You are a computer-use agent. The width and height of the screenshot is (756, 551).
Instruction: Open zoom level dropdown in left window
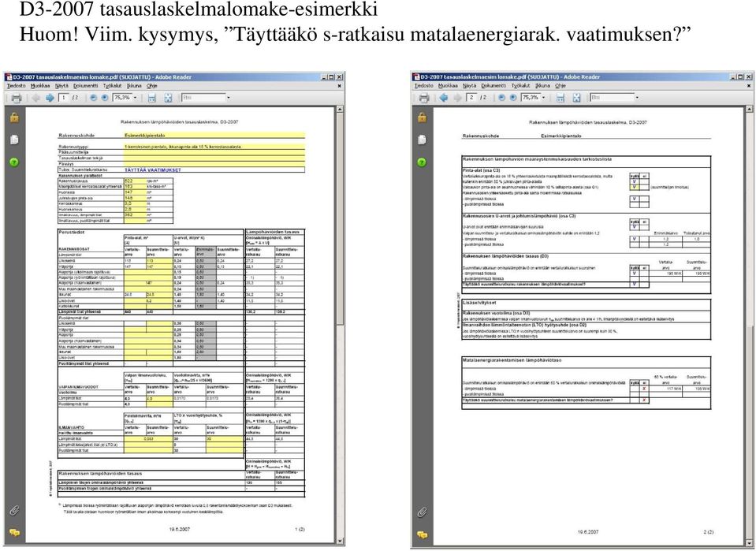(x=135, y=98)
